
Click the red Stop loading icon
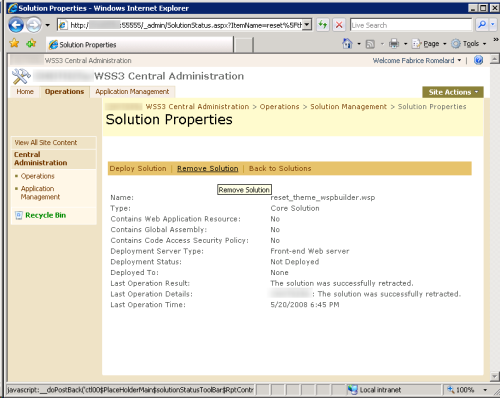point(339,25)
